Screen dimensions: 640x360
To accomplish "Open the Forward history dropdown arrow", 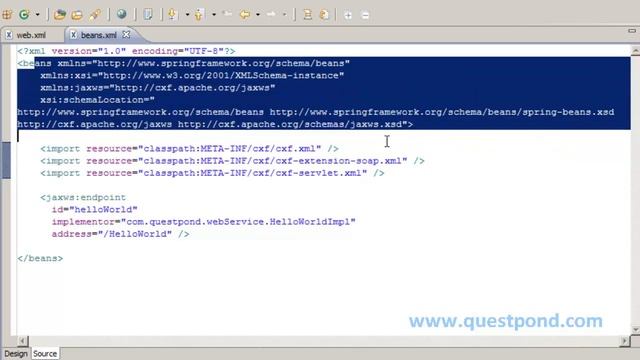I will (284, 15).
